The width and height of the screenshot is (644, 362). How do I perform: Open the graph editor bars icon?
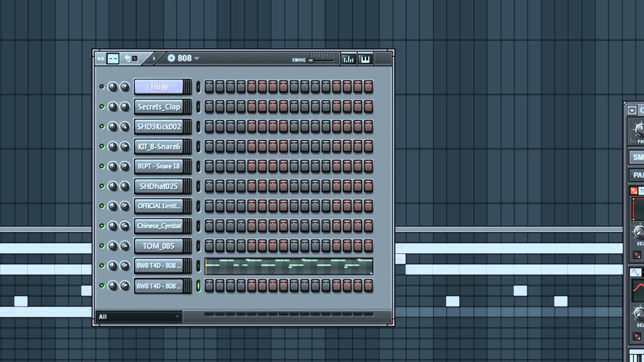pos(348,59)
